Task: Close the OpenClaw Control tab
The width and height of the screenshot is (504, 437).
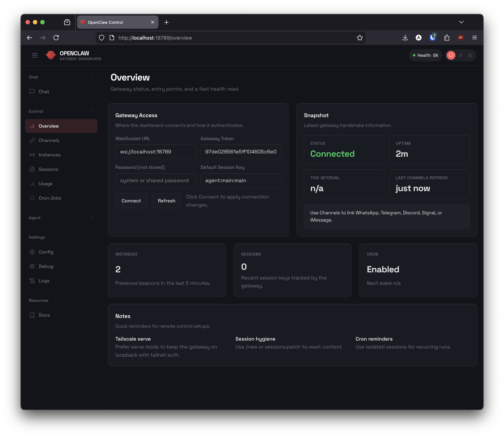Action: click(x=153, y=22)
